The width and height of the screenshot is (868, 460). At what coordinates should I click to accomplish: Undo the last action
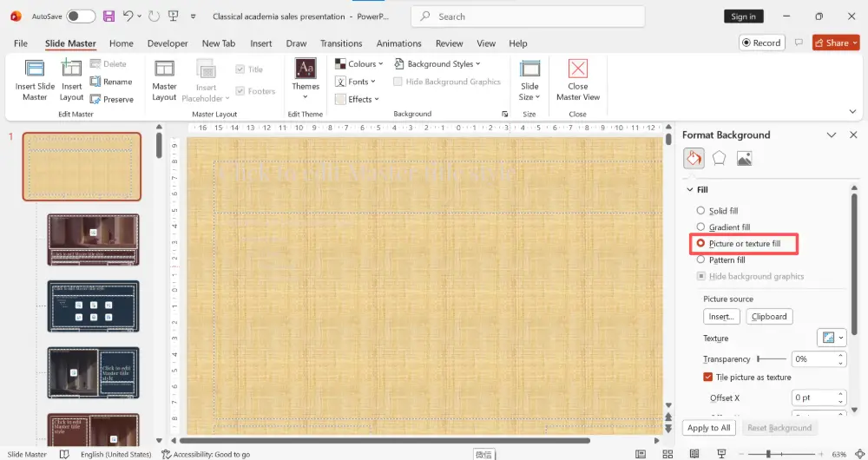[128, 16]
